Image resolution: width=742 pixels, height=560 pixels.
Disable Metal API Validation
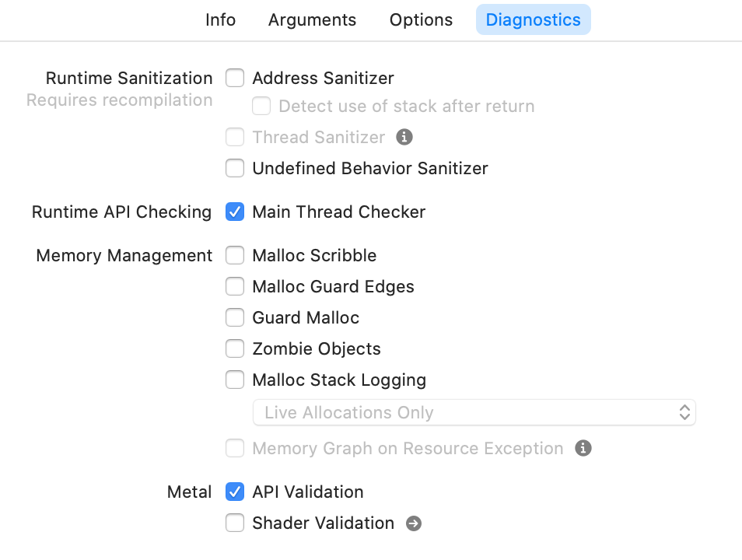235,492
